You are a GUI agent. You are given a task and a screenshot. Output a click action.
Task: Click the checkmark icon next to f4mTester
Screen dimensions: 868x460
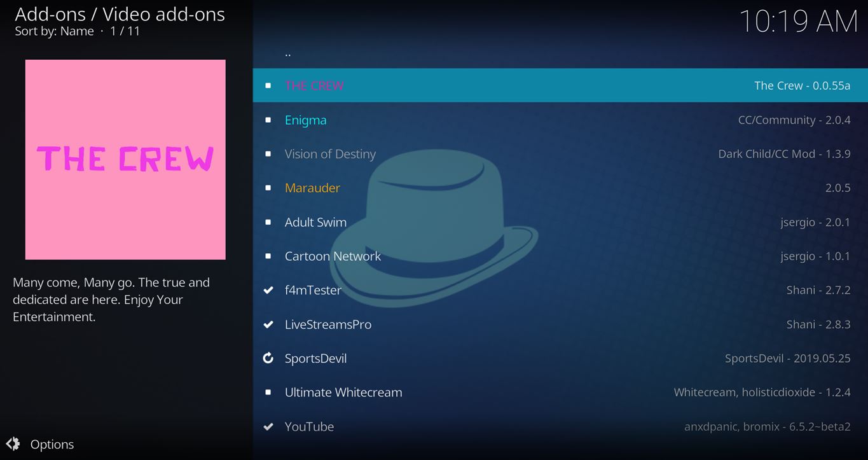coord(268,290)
